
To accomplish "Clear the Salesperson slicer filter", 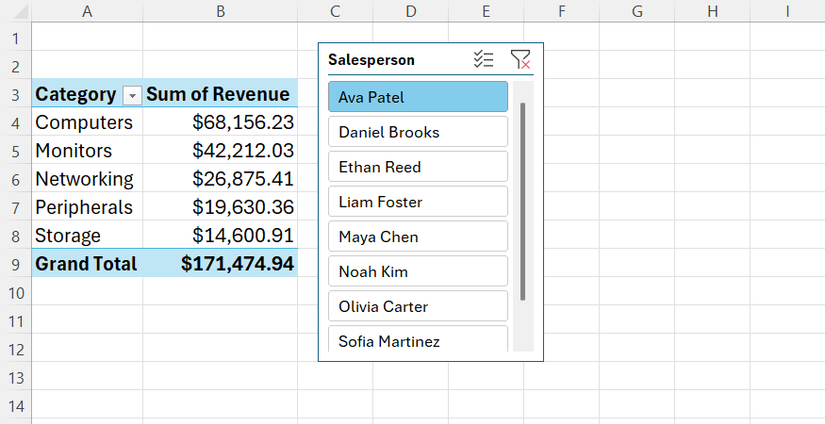I will click(520, 59).
